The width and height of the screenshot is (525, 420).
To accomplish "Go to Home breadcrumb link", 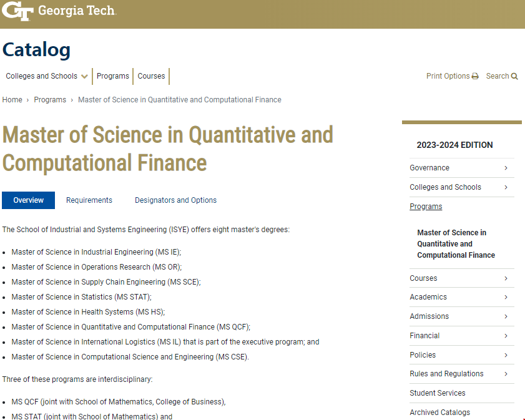I will 12,100.
